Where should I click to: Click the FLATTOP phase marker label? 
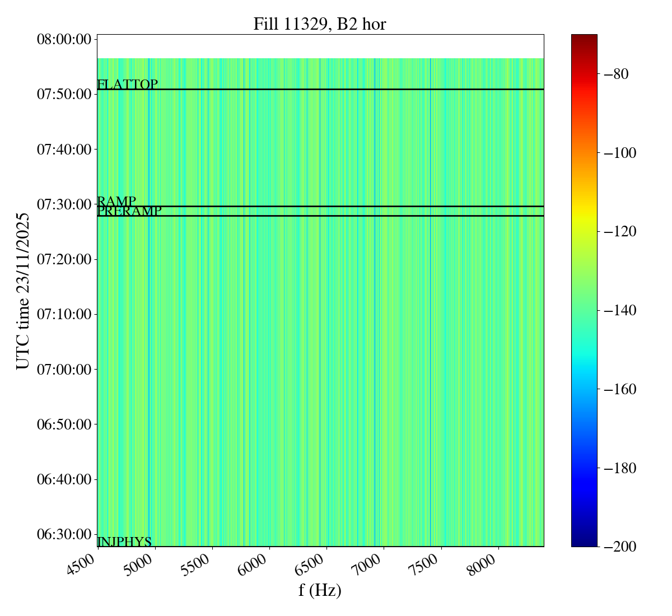(127, 85)
